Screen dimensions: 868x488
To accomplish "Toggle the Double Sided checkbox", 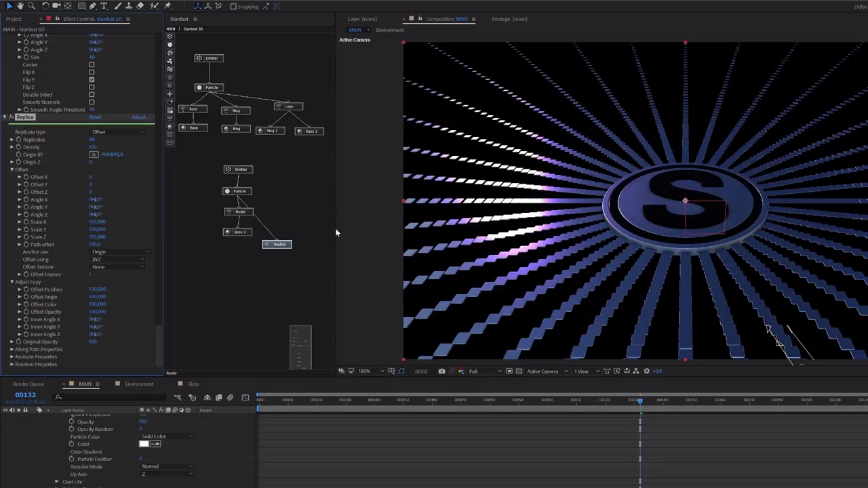I will 92,95.
